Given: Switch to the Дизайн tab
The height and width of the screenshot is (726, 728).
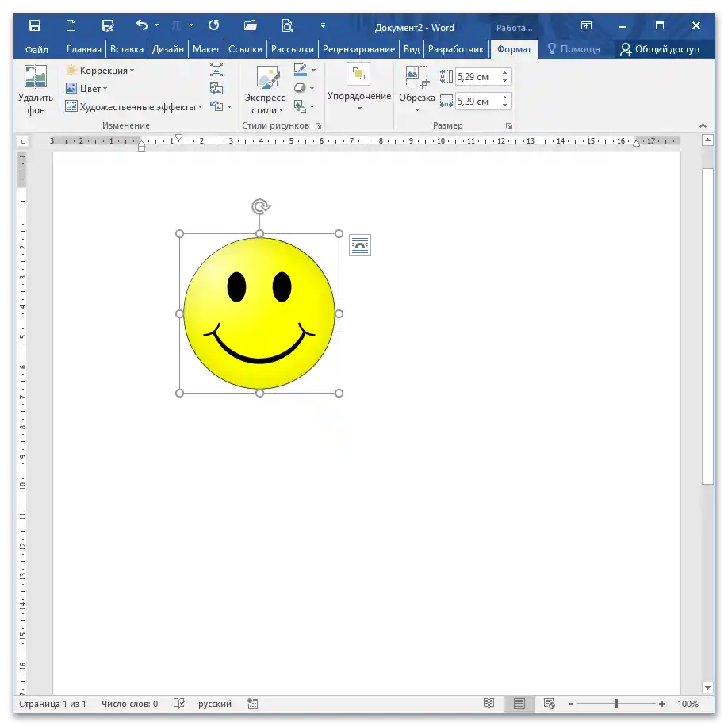Looking at the screenshot, I should point(168,49).
